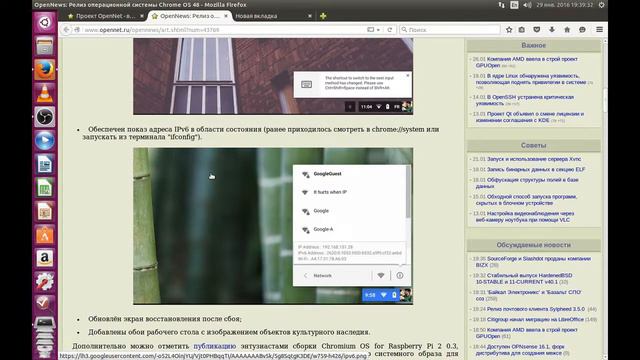Open 'Запуск и использование сервера Xvnc' link

pos(534,159)
